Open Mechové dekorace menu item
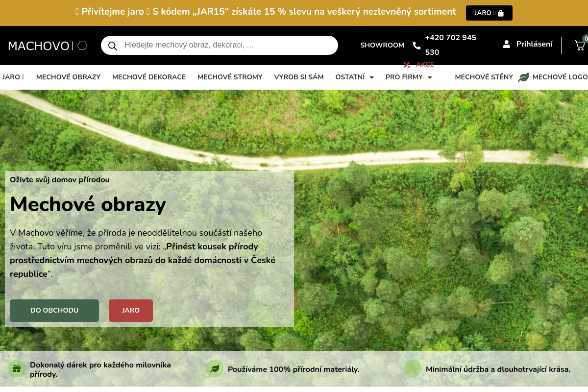This screenshot has height=392, width=588. pos(149,77)
